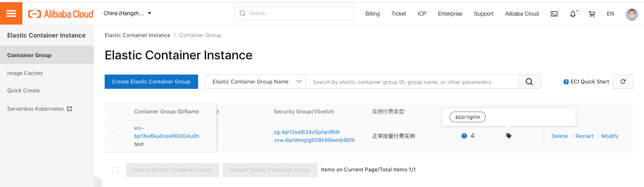Image resolution: width=644 pixels, height=187 pixels.
Task: Switch language via EN selector
Action: click(610, 14)
